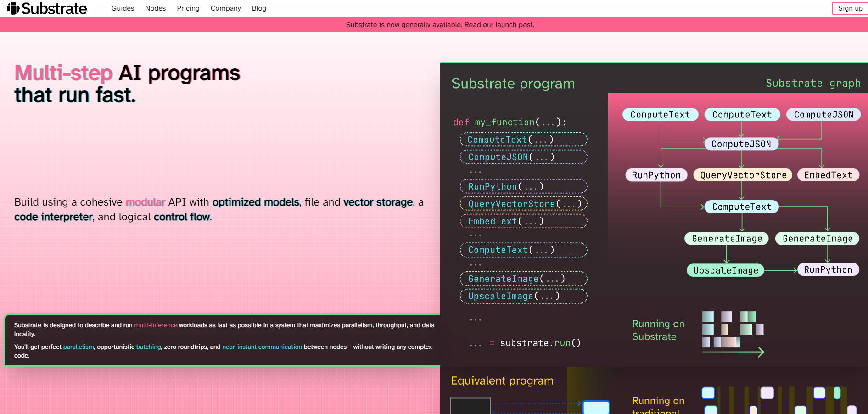Open the Company nav link
Screen dimensions: 868x414
tap(225, 8)
